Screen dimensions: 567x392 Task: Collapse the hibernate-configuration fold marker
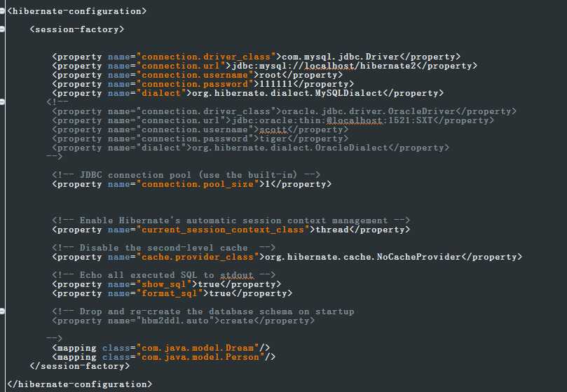click(x=2, y=11)
